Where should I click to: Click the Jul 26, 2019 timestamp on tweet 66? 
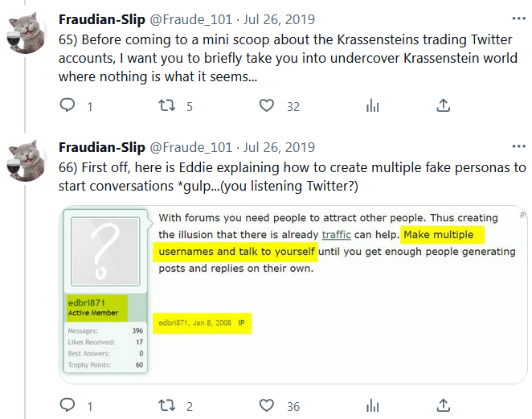point(280,148)
